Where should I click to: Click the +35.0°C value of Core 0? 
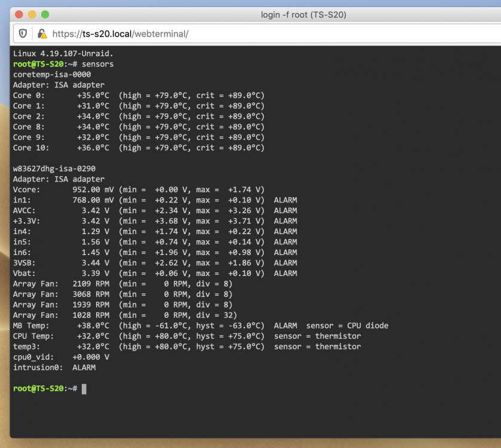(93, 96)
